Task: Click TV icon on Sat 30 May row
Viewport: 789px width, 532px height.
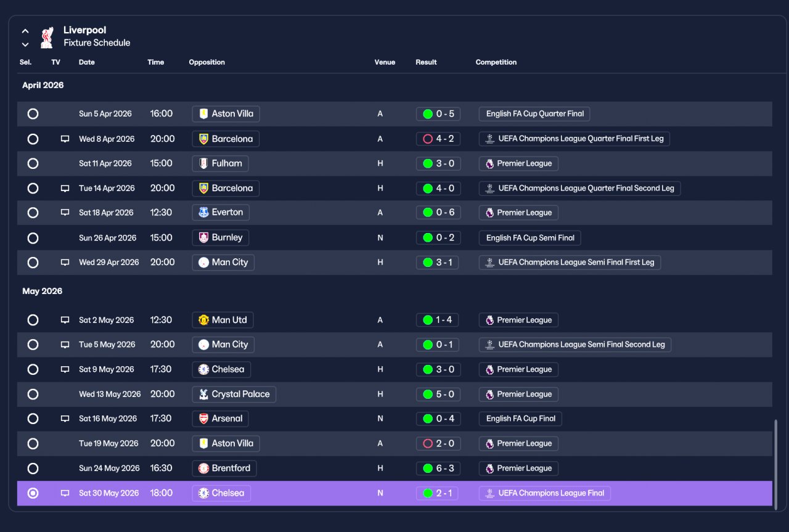Action: (65, 494)
